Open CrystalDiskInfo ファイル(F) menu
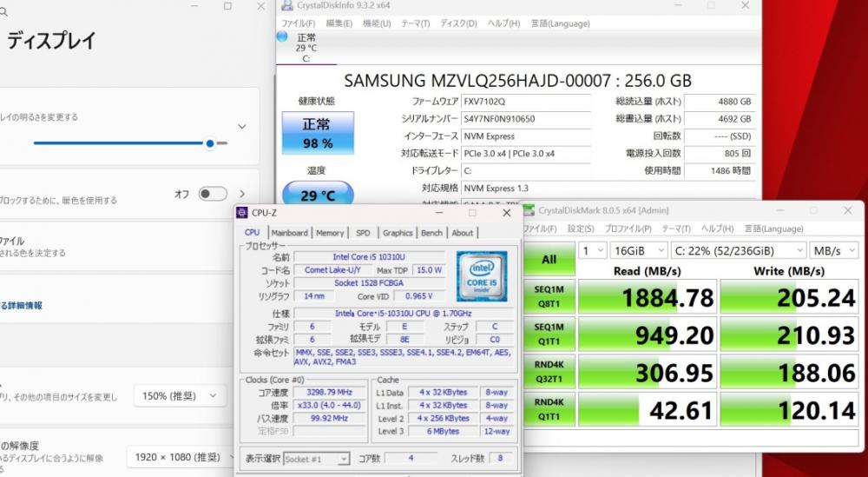The width and height of the screenshot is (868, 477). (x=298, y=23)
